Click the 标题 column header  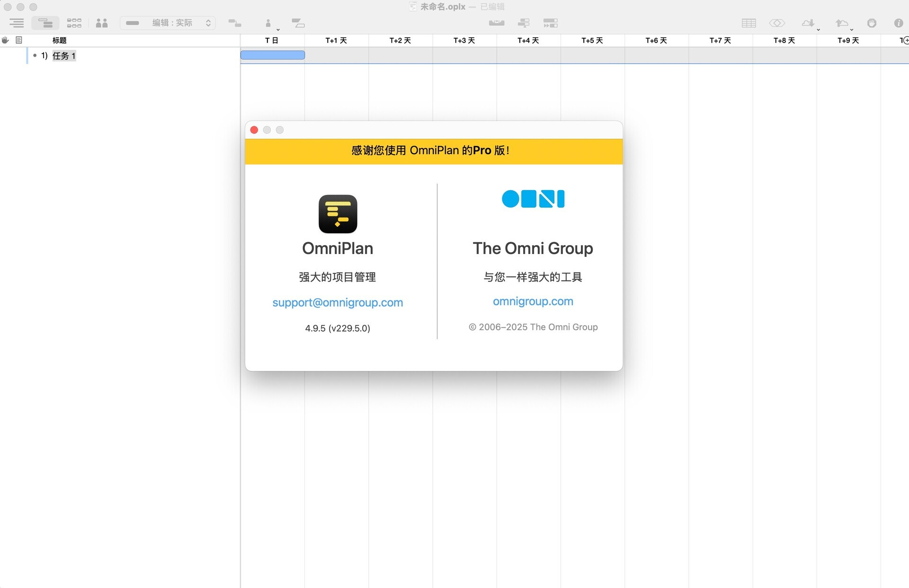(59, 40)
